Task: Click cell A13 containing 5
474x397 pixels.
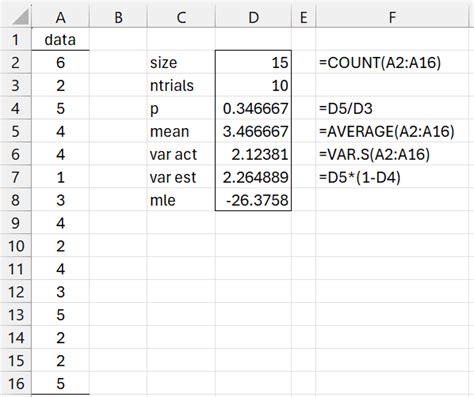Action: [60, 315]
